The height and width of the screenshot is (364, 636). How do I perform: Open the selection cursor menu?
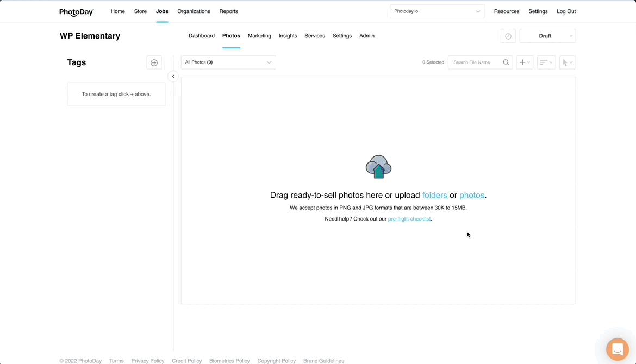pyautogui.click(x=567, y=62)
